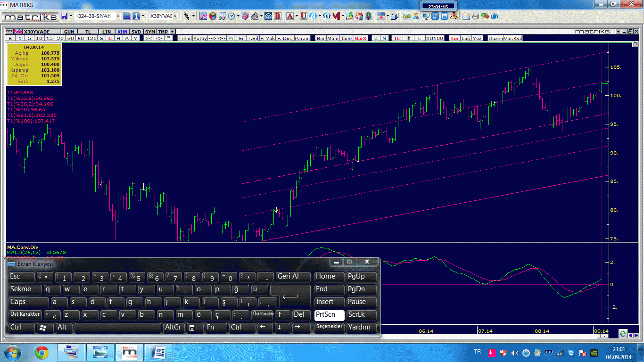This screenshot has width=644, height=362.
Task: Open the envelope messages icon
Action: tap(466, 16)
